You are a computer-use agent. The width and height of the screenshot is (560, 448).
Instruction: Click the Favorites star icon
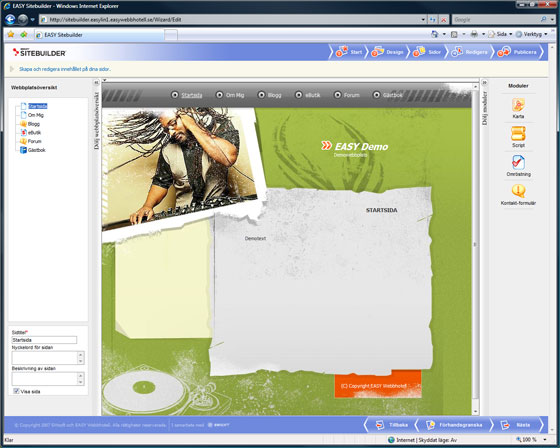(11, 34)
